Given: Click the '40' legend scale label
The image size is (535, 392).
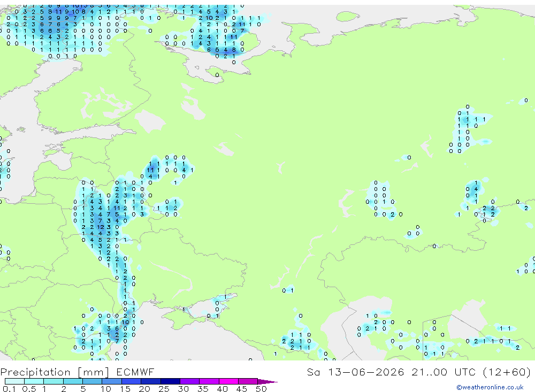Looking at the screenshot, I should coord(222,389).
